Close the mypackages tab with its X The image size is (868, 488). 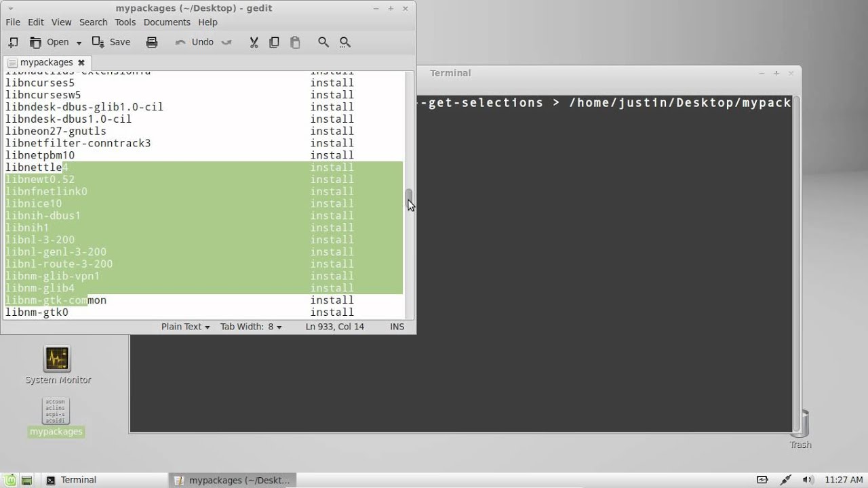(81, 62)
